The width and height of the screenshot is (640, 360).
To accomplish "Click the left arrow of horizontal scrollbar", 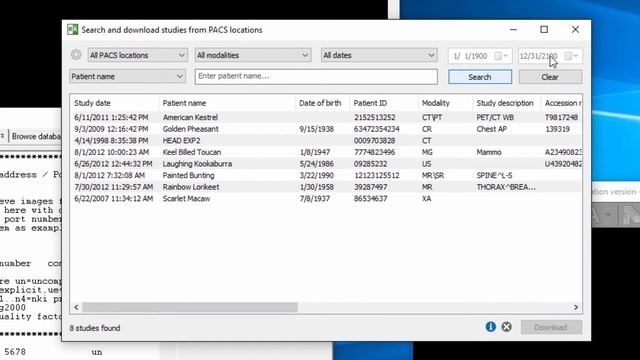I will coord(76,307).
